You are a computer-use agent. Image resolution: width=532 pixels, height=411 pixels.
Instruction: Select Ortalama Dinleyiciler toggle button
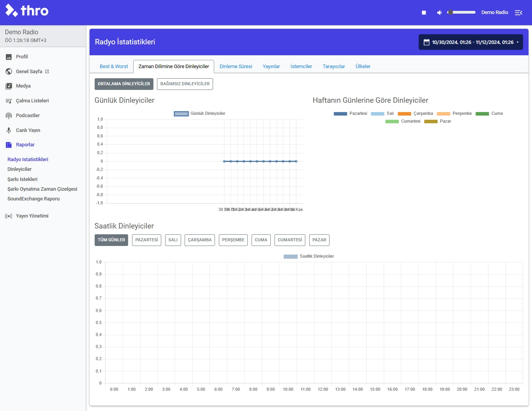click(x=124, y=84)
